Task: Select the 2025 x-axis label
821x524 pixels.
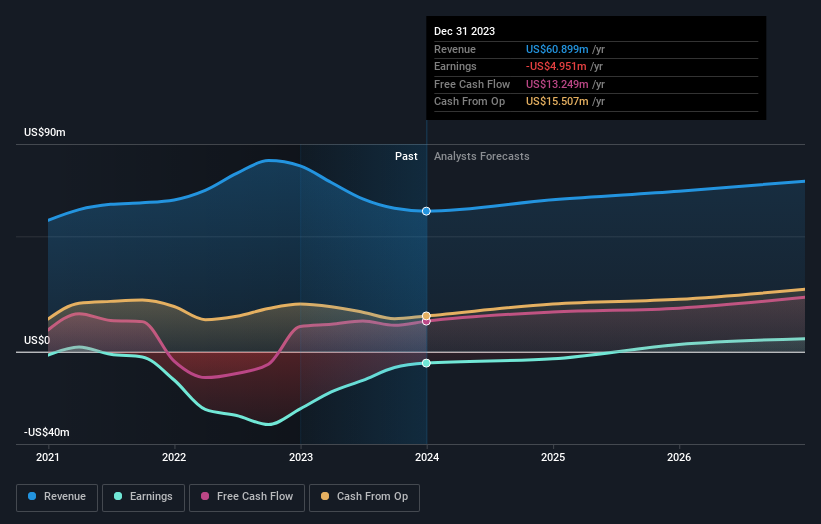Action: pyautogui.click(x=553, y=457)
